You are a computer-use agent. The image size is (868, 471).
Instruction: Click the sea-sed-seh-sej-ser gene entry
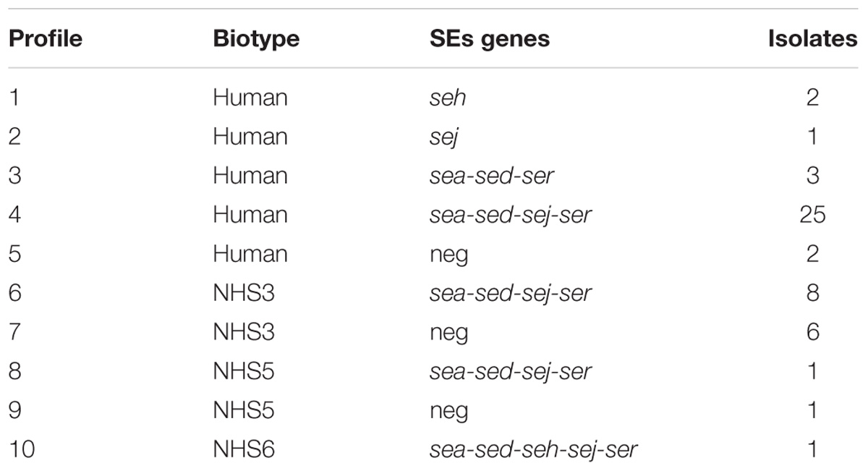click(x=534, y=449)
